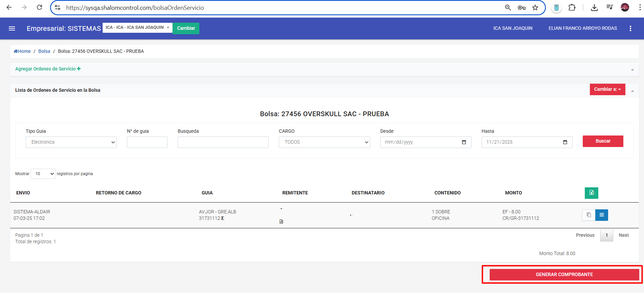Navigate to the Home breadcrumb link

pyautogui.click(x=22, y=51)
